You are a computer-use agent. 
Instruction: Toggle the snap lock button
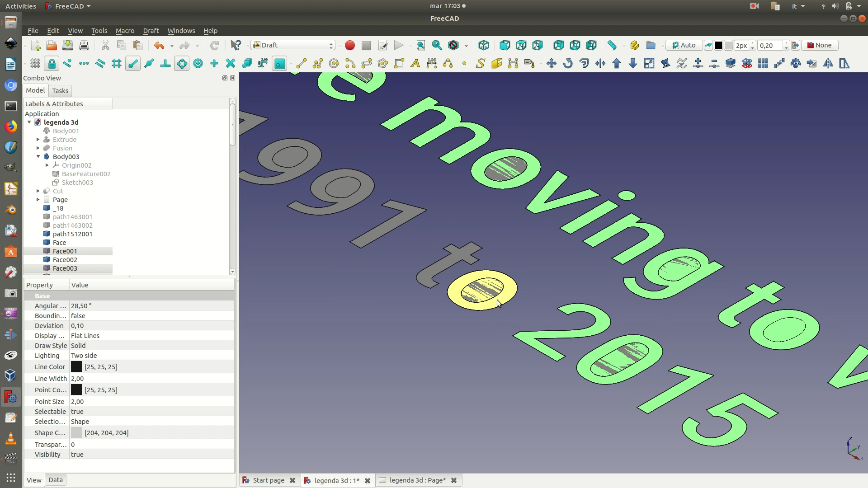click(52, 63)
